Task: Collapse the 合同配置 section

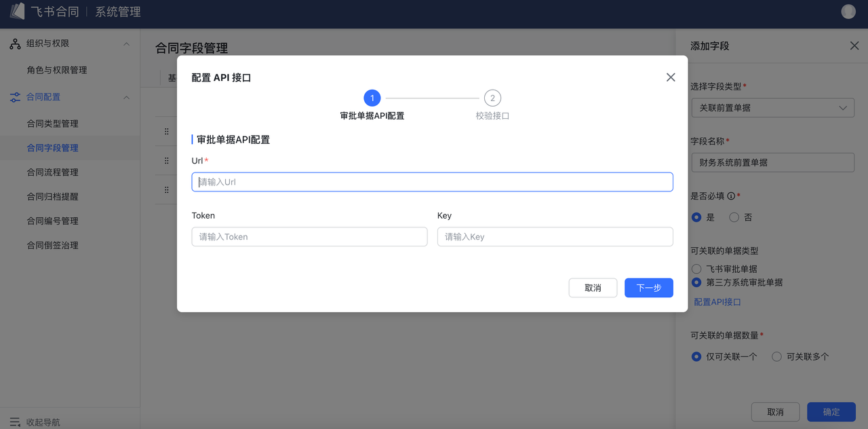Action: point(126,98)
